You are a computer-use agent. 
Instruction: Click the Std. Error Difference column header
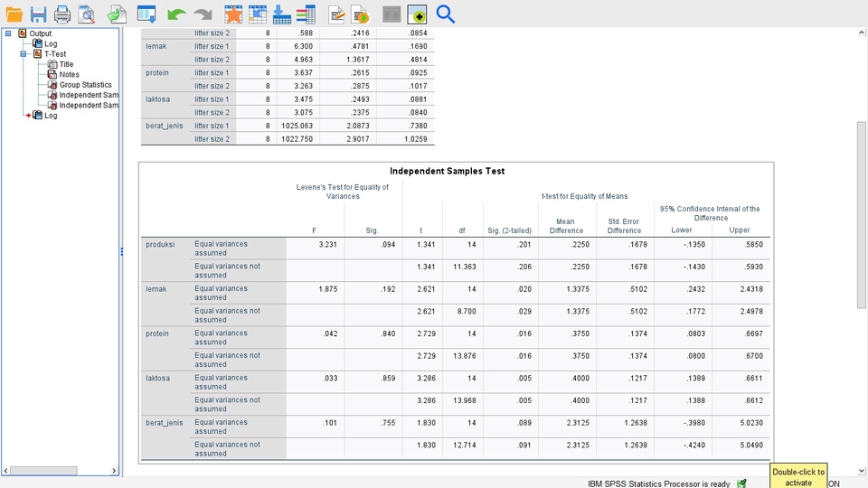(x=624, y=226)
